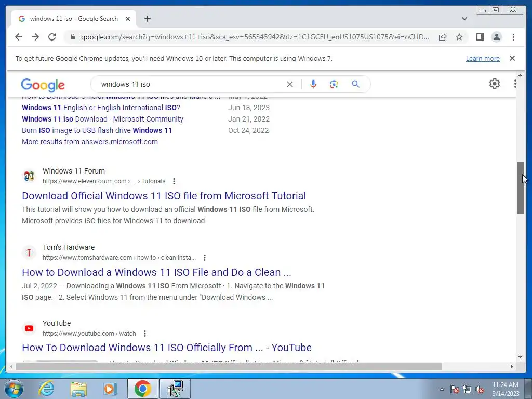
Task: Click the browser forward arrow
Action: [35, 37]
